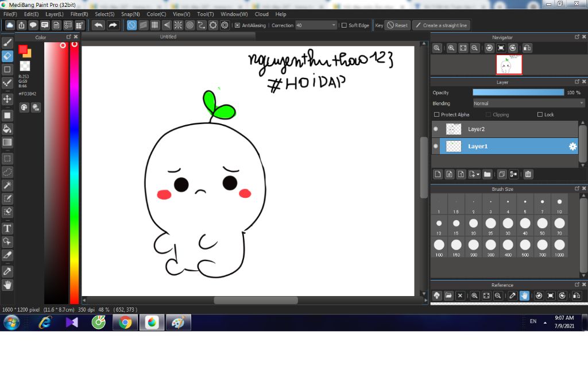This screenshot has height=380, width=588.
Task: Hide Layer2 visibility
Action: [x=436, y=129]
